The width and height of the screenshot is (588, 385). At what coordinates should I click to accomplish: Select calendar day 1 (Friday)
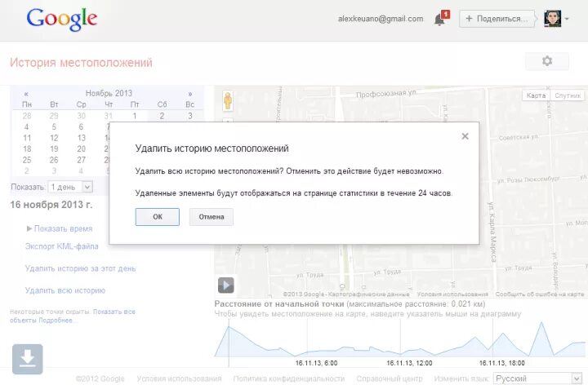click(x=135, y=116)
